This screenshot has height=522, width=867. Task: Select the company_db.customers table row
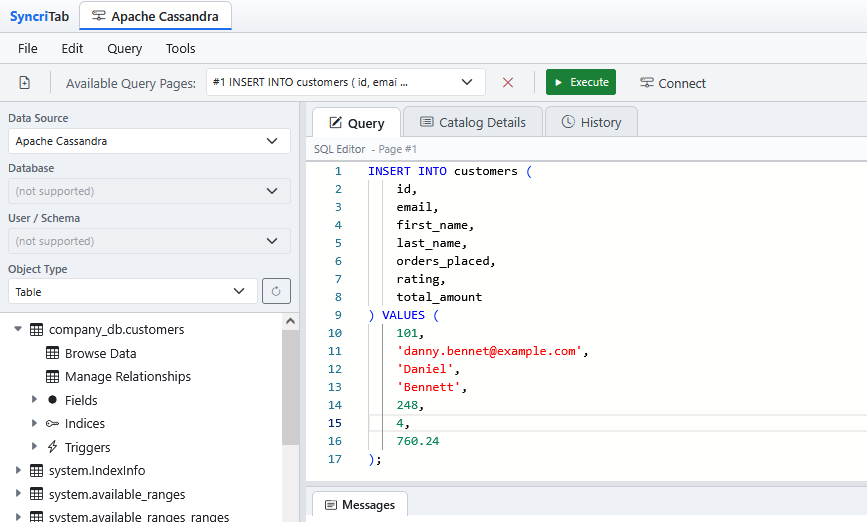point(116,330)
